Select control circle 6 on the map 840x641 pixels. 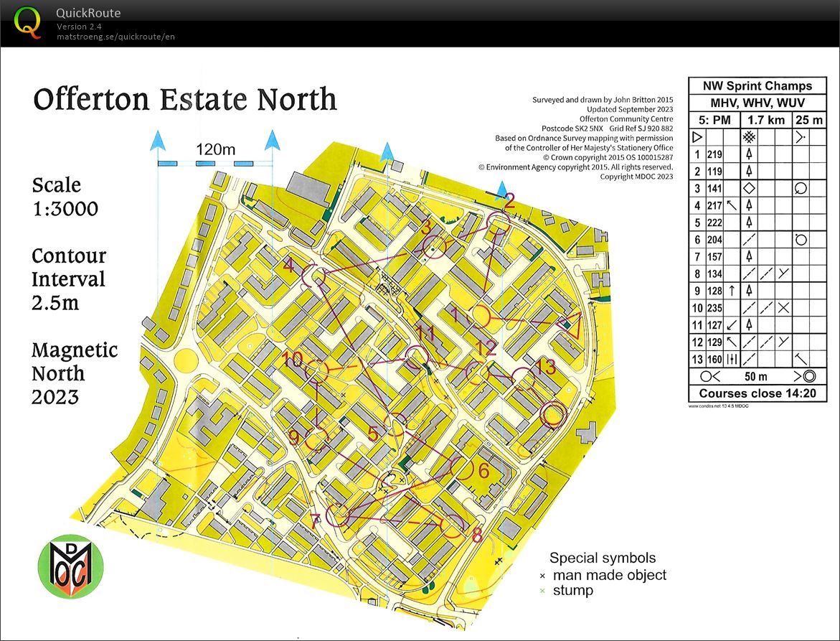pos(462,468)
